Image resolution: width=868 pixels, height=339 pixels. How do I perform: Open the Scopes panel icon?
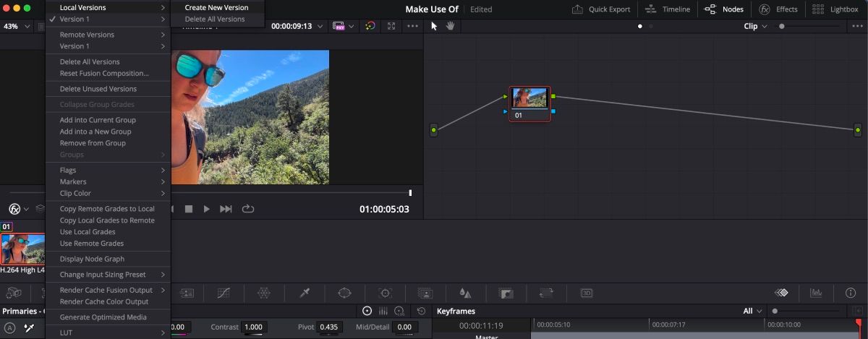click(x=816, y=293)
